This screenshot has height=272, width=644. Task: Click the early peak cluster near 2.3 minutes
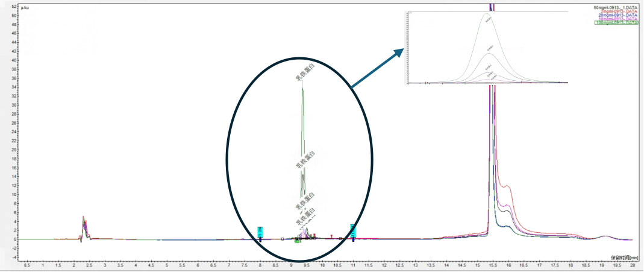pyautogui.click(x=84, y=226)
